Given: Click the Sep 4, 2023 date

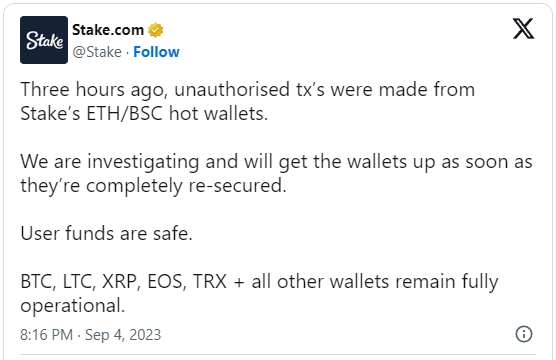Looking at the screenshot, I should click(123, 335).
